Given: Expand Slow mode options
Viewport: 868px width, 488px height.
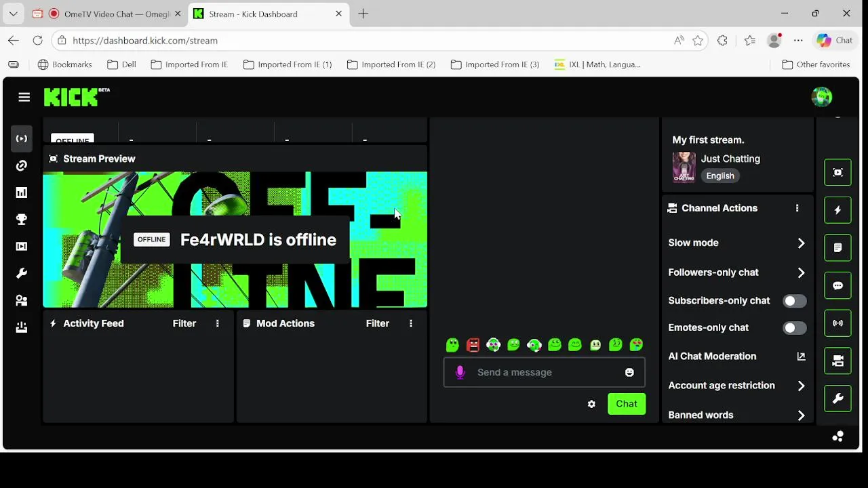Looking at the screenshot, I should point(801,243).
